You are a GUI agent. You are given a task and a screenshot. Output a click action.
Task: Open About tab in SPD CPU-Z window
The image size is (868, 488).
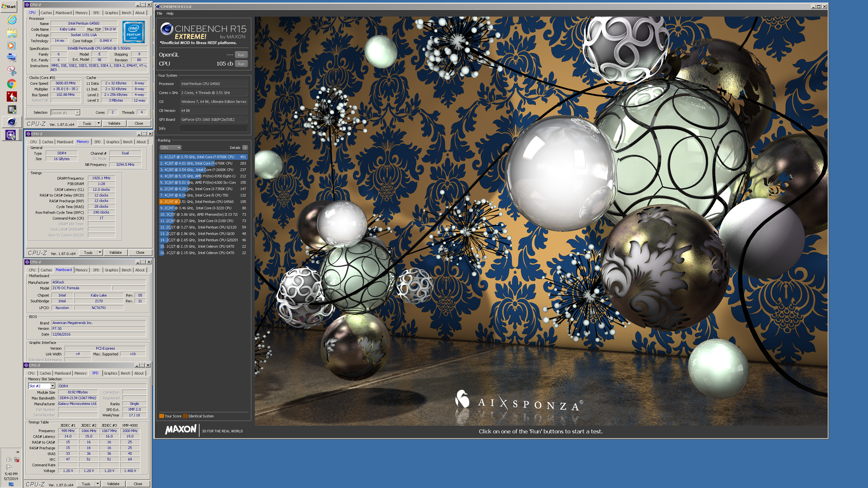[139, 373]
